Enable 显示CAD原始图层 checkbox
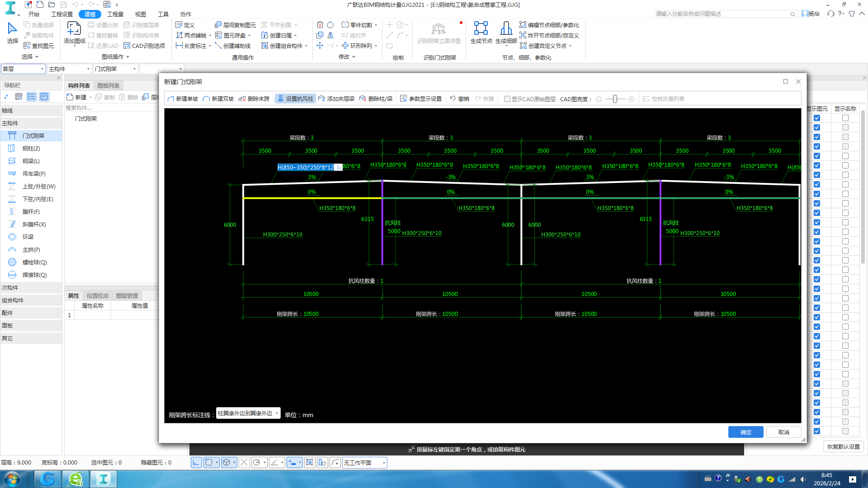This screenshot has height=488, width=868. (x=507, y=99)
